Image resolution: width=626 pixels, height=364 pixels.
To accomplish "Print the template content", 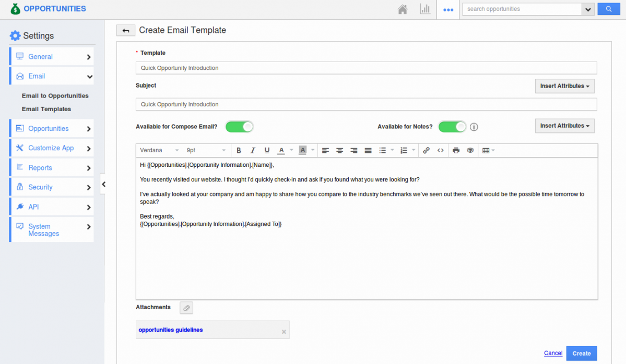I will coord(456,150).
